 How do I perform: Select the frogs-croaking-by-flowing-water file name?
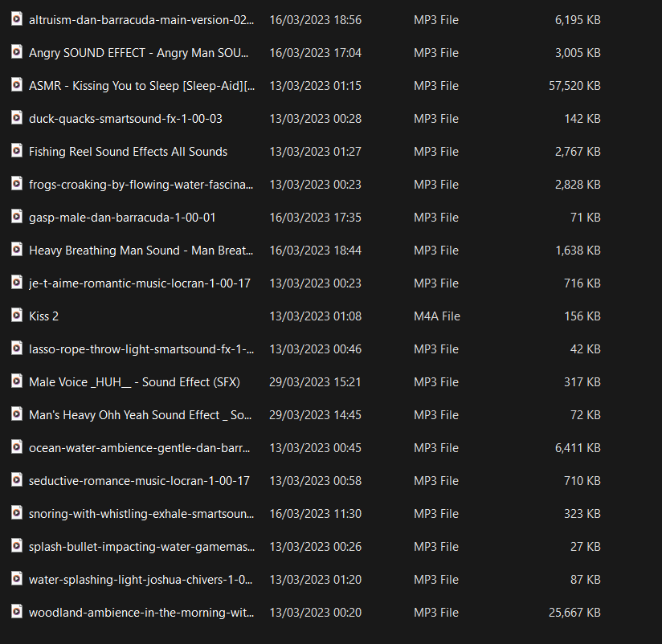[x=141, y=185]
